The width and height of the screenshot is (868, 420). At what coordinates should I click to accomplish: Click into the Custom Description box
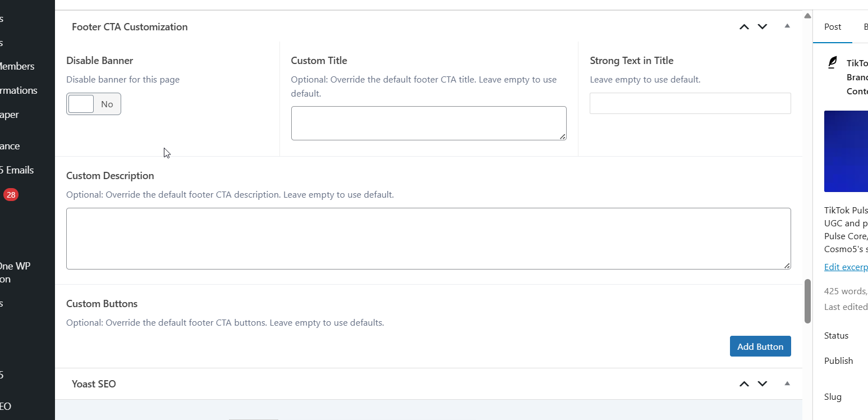coord(429,239)
